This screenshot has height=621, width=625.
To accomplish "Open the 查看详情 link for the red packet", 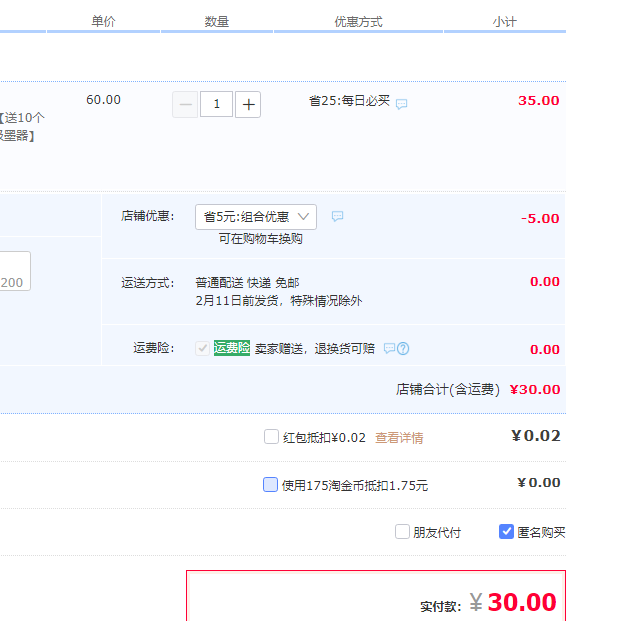I will coord(399,438).
